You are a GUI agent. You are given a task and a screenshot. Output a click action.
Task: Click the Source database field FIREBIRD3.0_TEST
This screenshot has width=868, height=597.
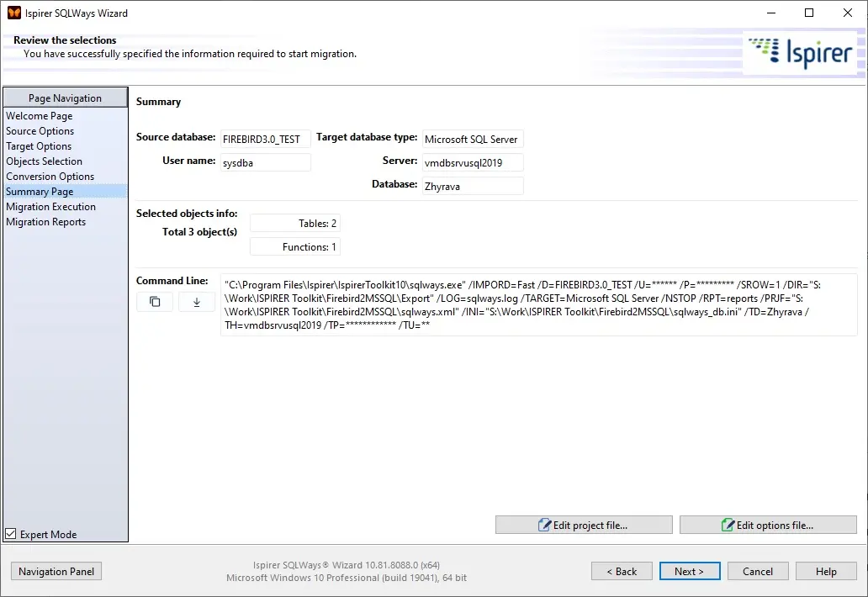click(266, 139)
